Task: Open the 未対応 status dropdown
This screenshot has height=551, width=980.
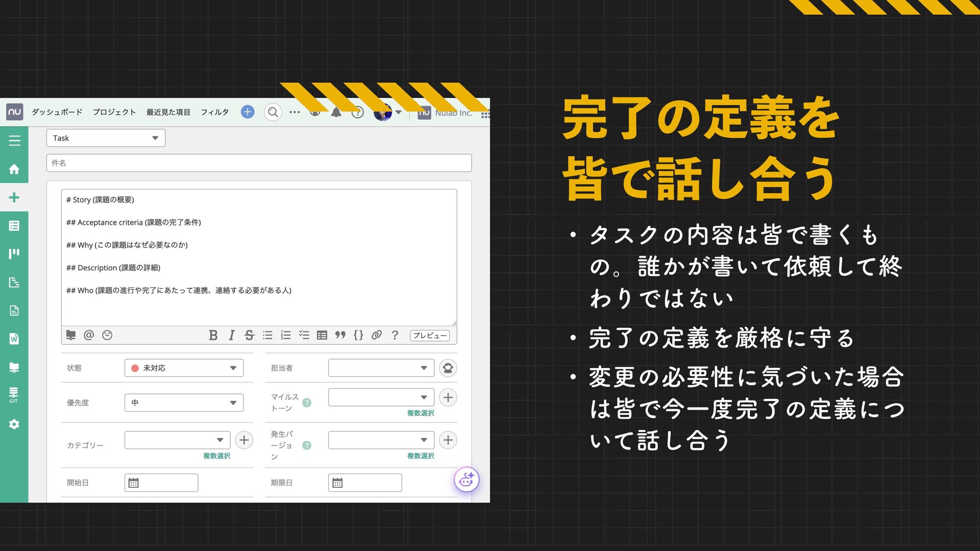Action: [x=184, y=368]
